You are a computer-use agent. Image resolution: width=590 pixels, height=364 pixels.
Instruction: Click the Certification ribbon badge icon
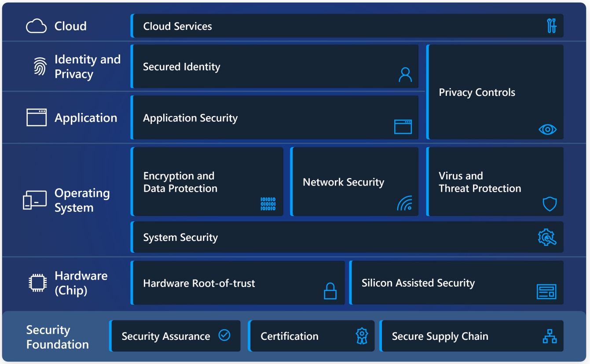click(x=362, y=336)
